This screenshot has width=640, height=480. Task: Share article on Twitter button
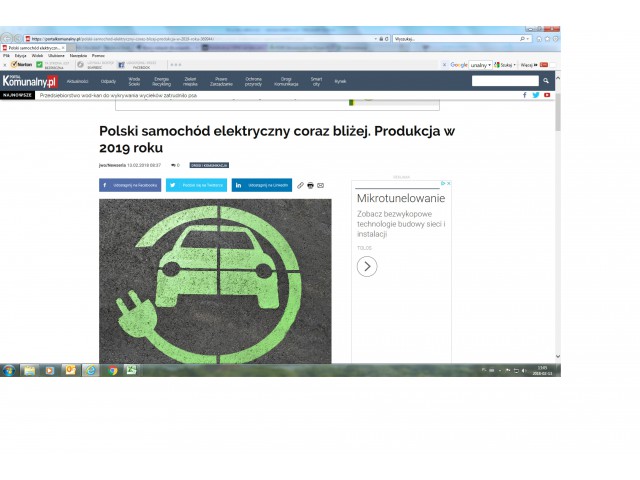(196, 185)
